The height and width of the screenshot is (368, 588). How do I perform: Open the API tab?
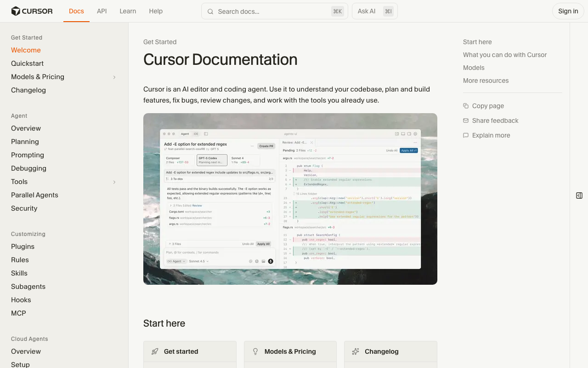click(x=102, y=11)
